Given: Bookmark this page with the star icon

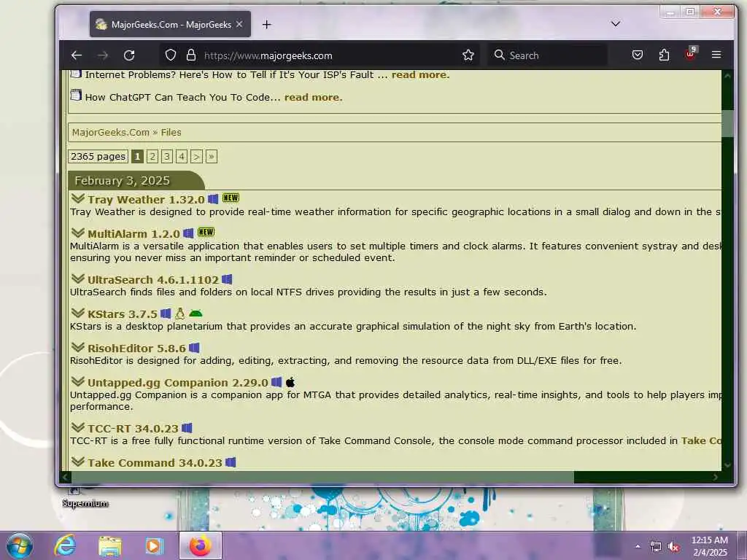Looking at the screenshot, I should (x=468, y=55).
